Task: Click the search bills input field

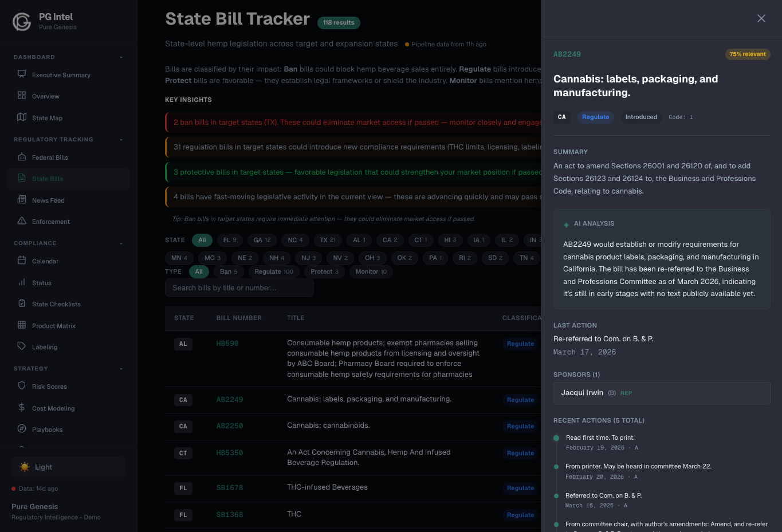Action: [x=239, y=288]
